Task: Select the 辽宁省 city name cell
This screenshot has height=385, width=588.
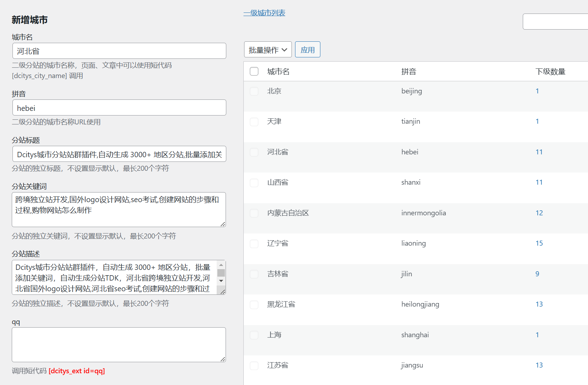Action: (278, 243)
